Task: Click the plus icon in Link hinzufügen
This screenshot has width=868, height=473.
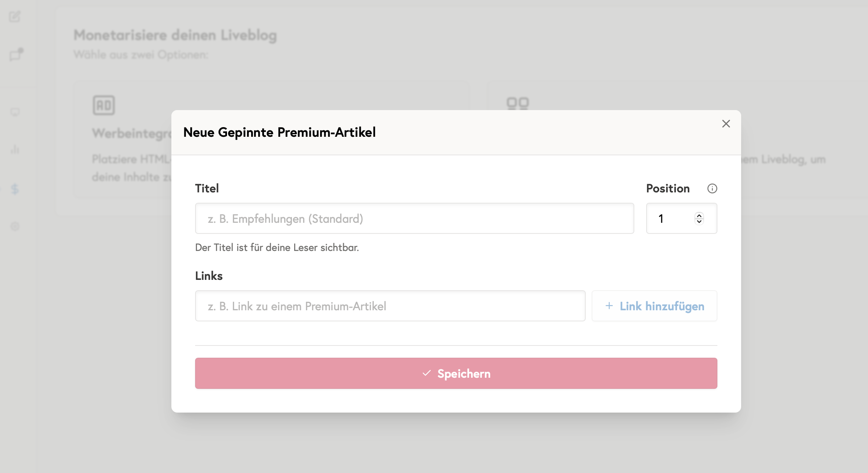Action: click(x=609, y=306)
